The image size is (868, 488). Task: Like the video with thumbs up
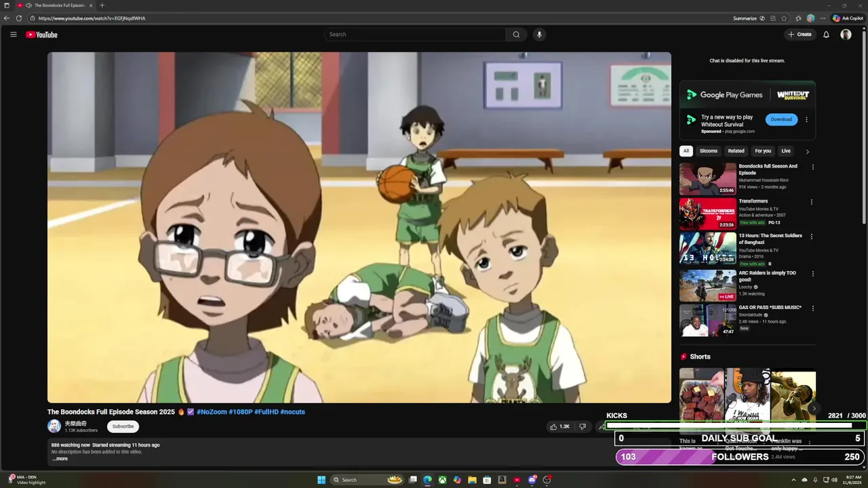click(559, 426)
